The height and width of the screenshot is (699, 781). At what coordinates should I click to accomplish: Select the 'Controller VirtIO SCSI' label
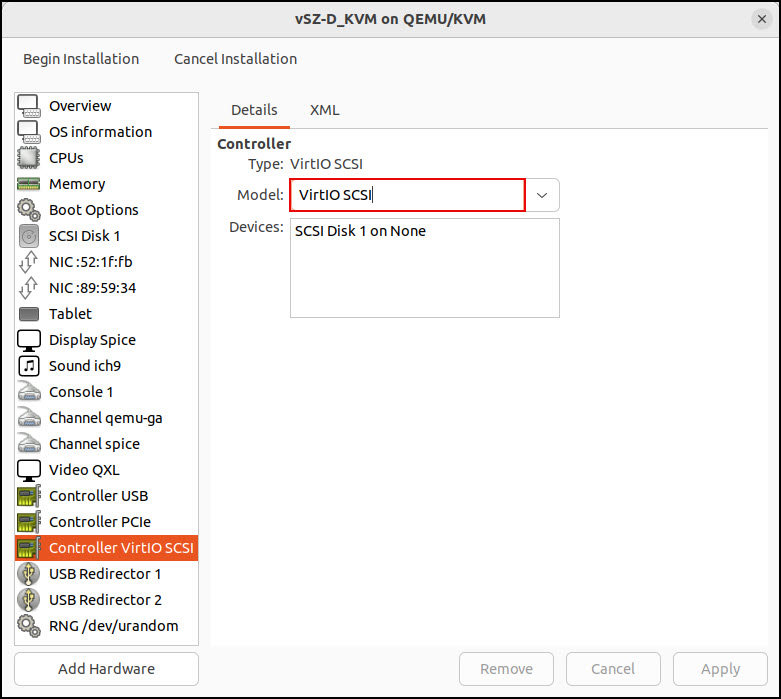click(x=121, y=548)
